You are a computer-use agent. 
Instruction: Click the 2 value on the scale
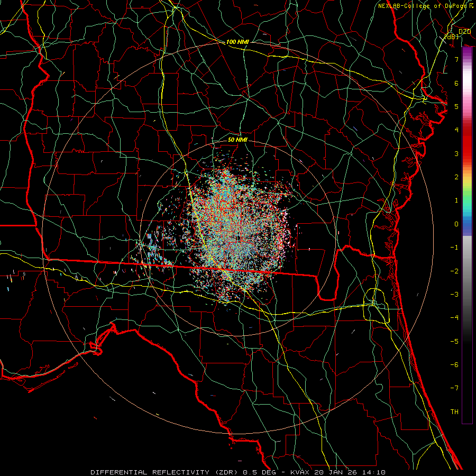click(x=456, y=177)
